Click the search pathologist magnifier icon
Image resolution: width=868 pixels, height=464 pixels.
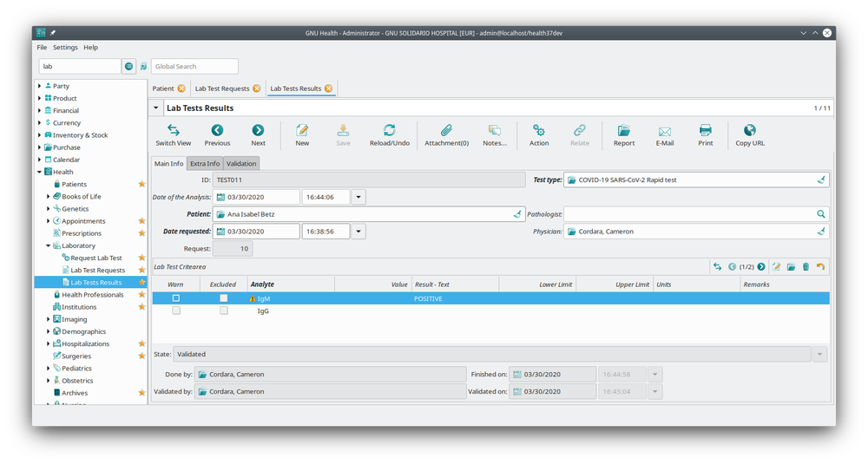point(821,214)
